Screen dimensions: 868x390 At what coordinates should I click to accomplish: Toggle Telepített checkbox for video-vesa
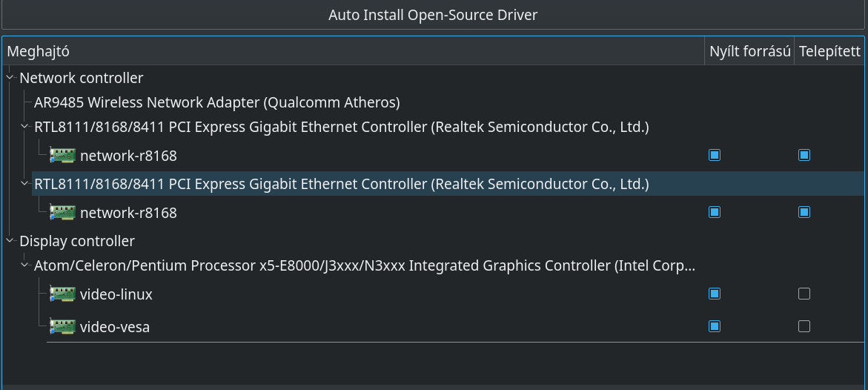pyautogui.click(x=804, y=326)
